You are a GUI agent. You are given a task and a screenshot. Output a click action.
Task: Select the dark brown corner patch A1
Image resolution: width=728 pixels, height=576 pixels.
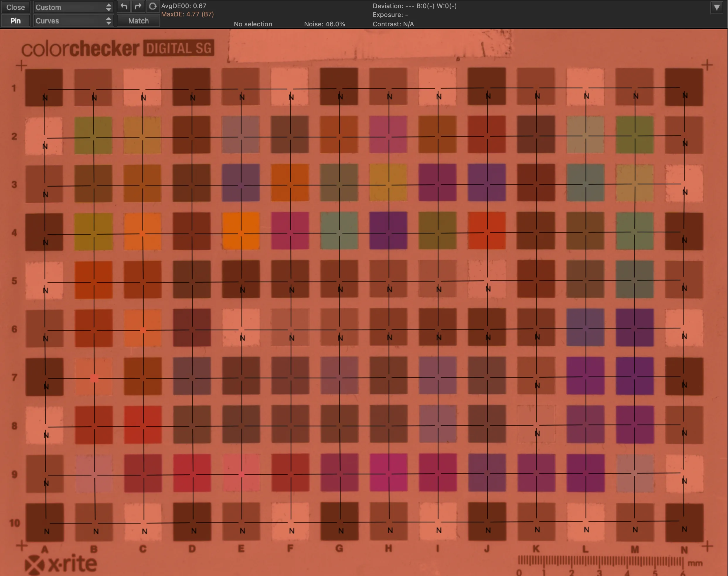44,87
